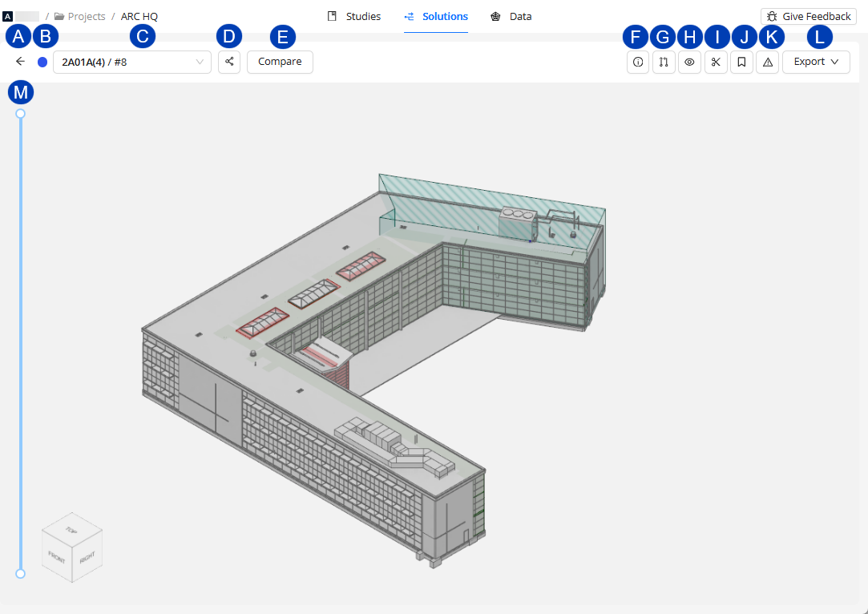Click the app logo icon in breadcrumb
The height and width of the screenshot is (614, 868).
[x=8, y=17]
